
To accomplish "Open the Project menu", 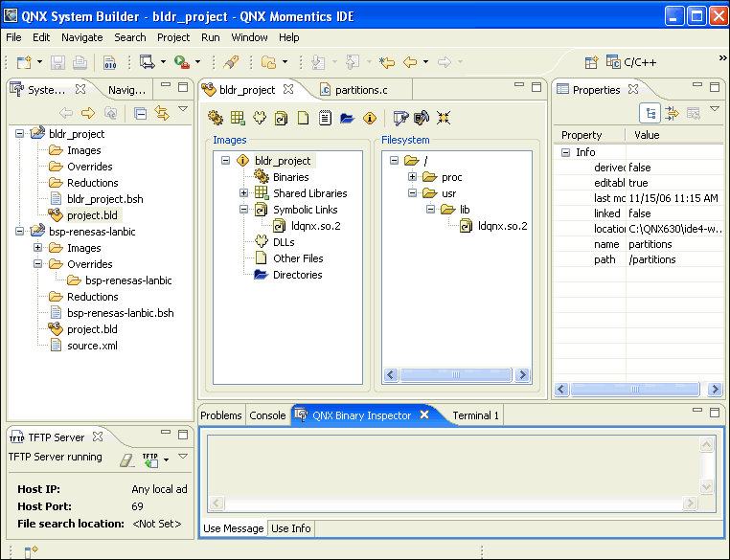I will pyautogui.click(x=173, y=37).
